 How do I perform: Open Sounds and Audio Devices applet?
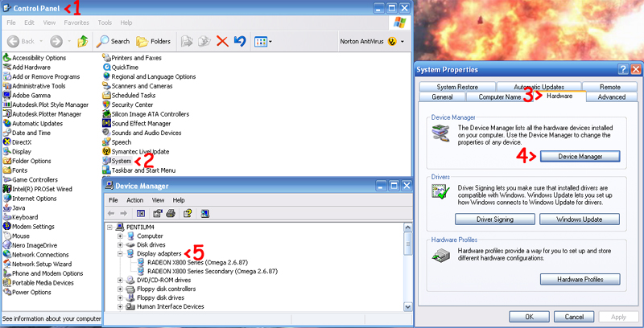point(145,133)
